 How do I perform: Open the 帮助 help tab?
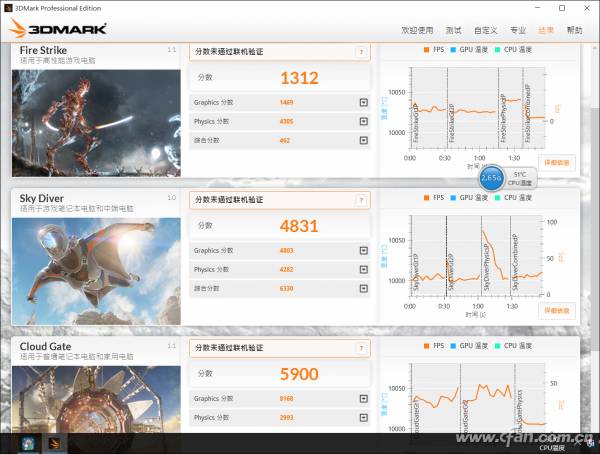(x=574, y=30)
